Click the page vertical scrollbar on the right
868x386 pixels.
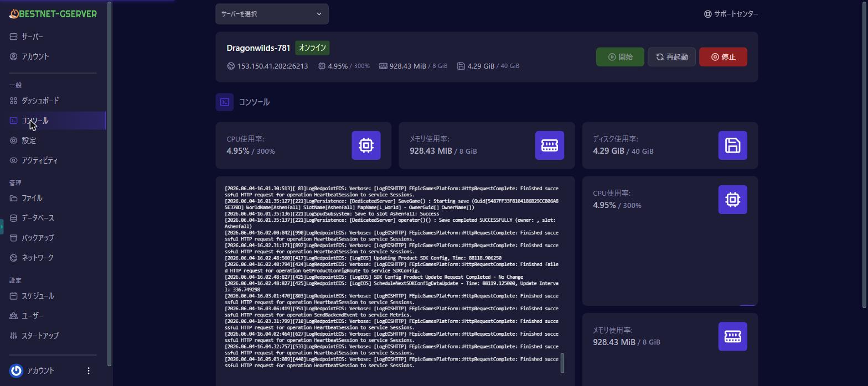pyautogui.click(x=865, y=155)
